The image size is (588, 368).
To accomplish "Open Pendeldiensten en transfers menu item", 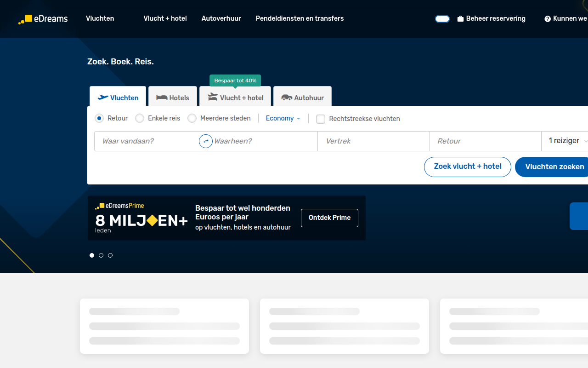I will point(300,18).
